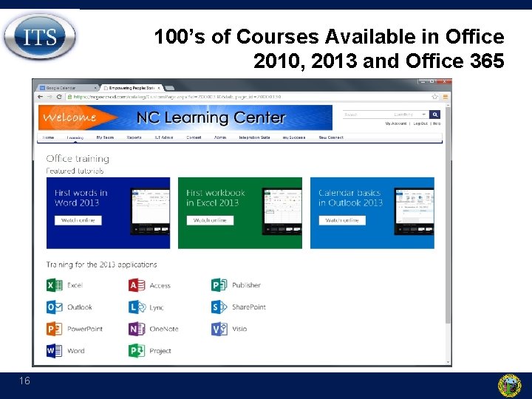Screen dimensions: 532x399
Task: Click the Word 2013 tutorial video thumbnail
Action: [x=150, y=211]
